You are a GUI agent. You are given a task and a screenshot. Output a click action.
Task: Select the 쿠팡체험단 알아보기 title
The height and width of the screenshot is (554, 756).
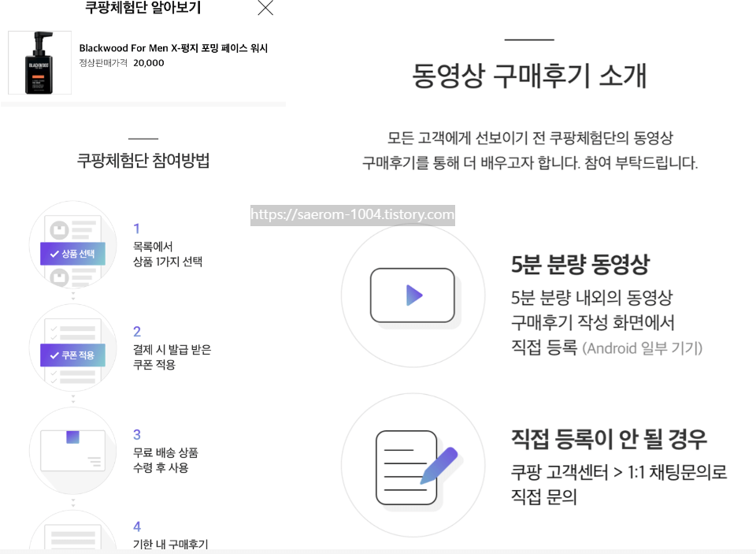click(x=143, y=7)
